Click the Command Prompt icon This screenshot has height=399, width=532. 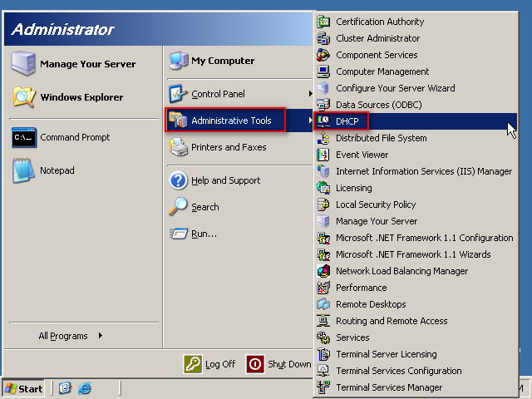(24, 137)
